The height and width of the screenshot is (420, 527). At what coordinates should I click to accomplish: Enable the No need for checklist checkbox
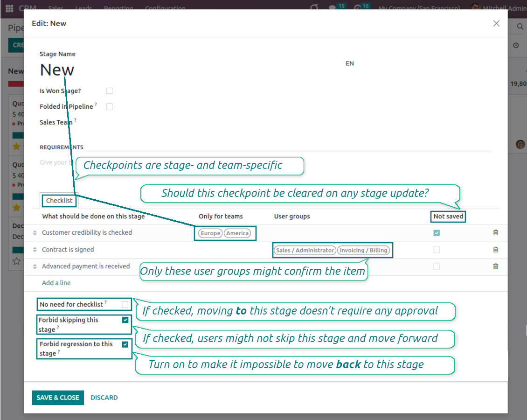click(125, 305)
